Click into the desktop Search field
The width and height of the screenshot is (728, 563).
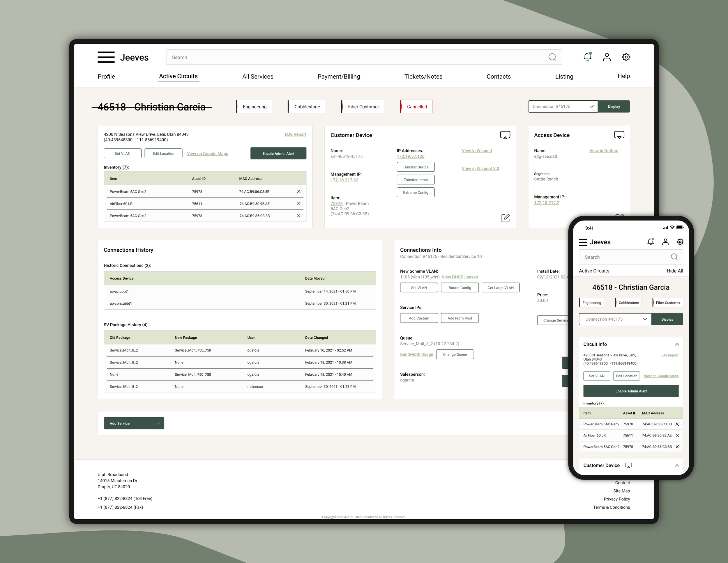(357, 57)
